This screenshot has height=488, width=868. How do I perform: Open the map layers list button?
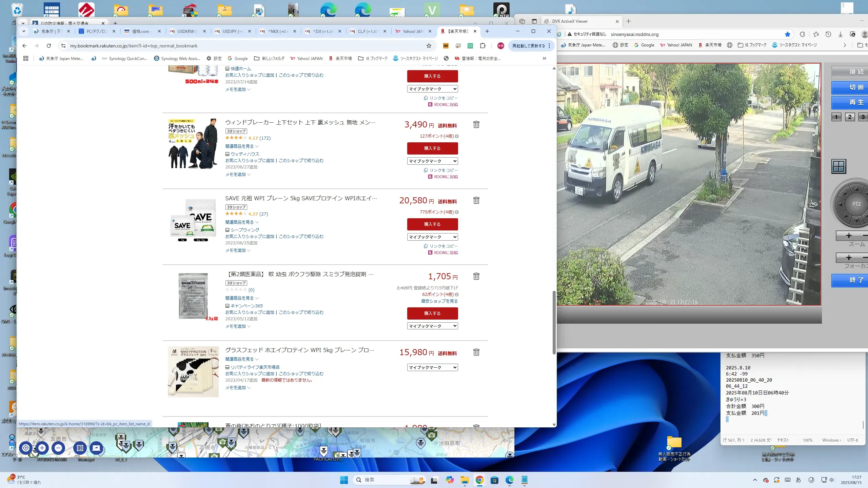pos(80,448)
